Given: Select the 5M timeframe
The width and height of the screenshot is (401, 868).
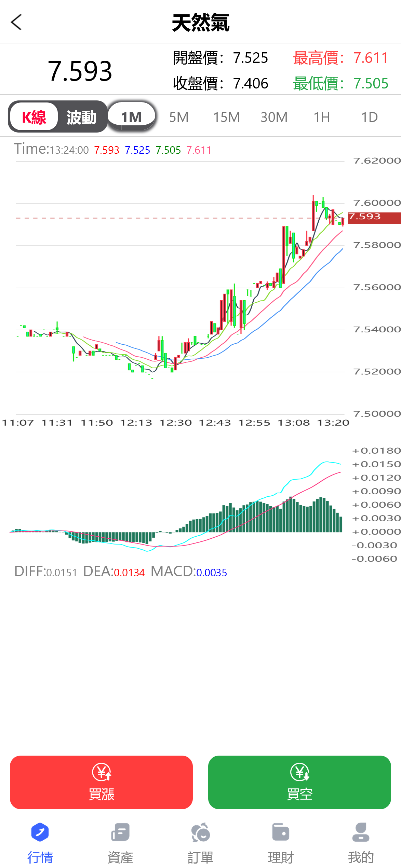Looking at the screenshot, I should coord(179,117).
